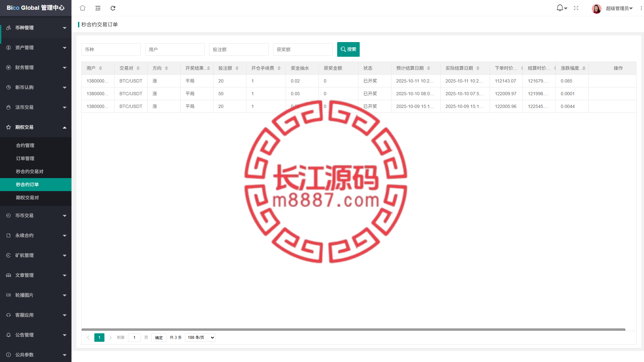
Task: Open the user avatar picture
Action: 597,8
